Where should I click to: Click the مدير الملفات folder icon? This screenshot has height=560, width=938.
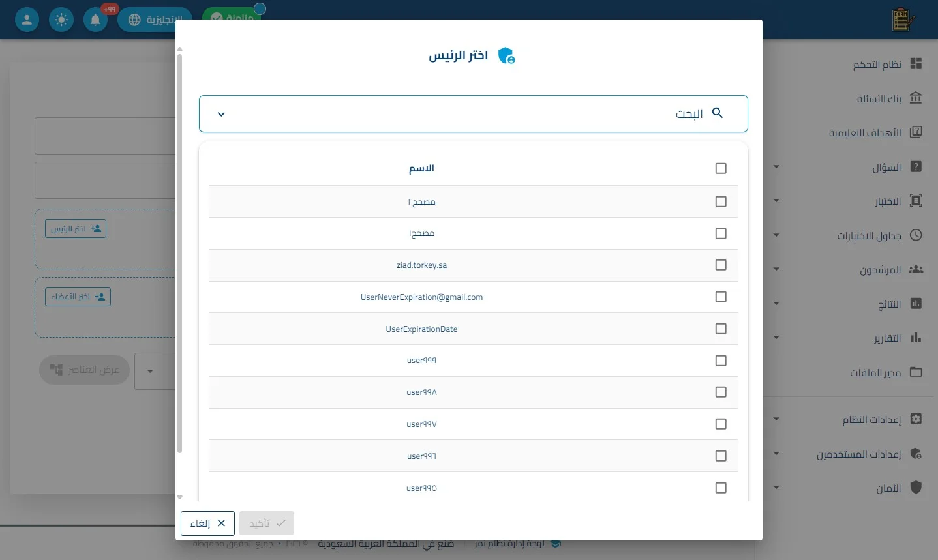point(916,372)
